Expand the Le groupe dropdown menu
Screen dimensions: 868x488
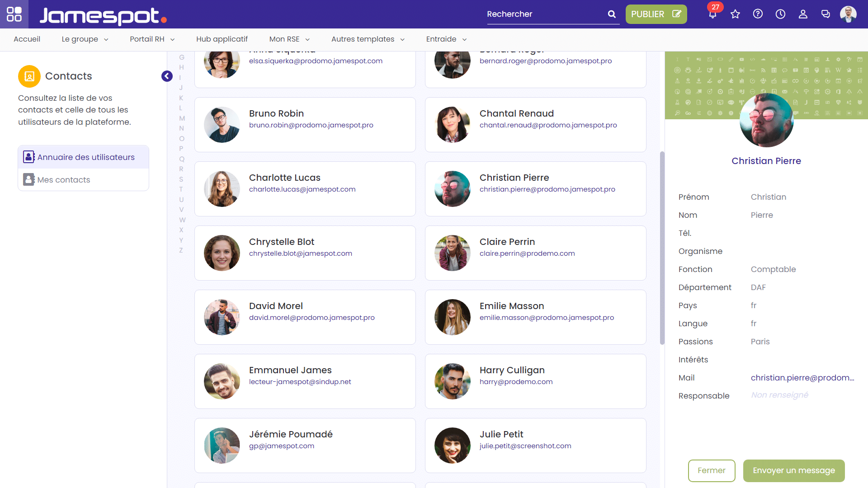85,39
